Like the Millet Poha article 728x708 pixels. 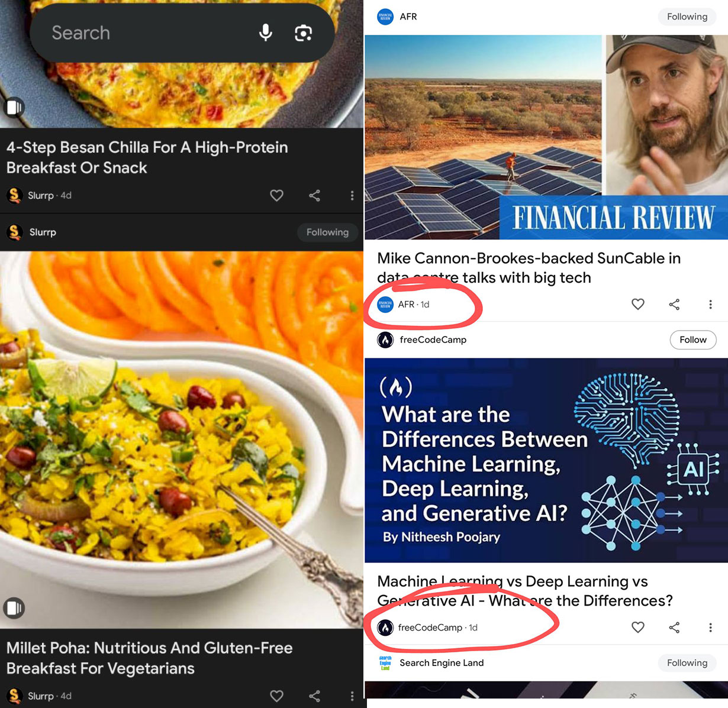[x=276, y=696]
